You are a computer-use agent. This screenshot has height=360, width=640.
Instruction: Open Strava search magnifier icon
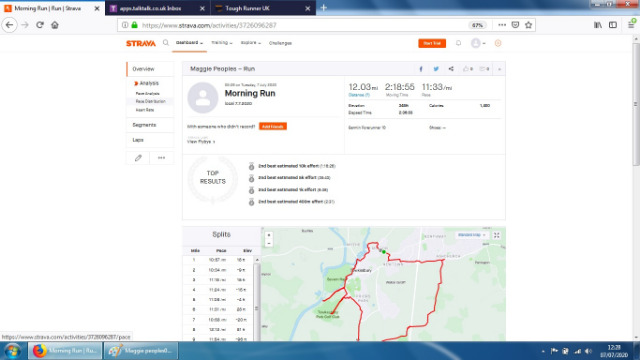[166, 42]
